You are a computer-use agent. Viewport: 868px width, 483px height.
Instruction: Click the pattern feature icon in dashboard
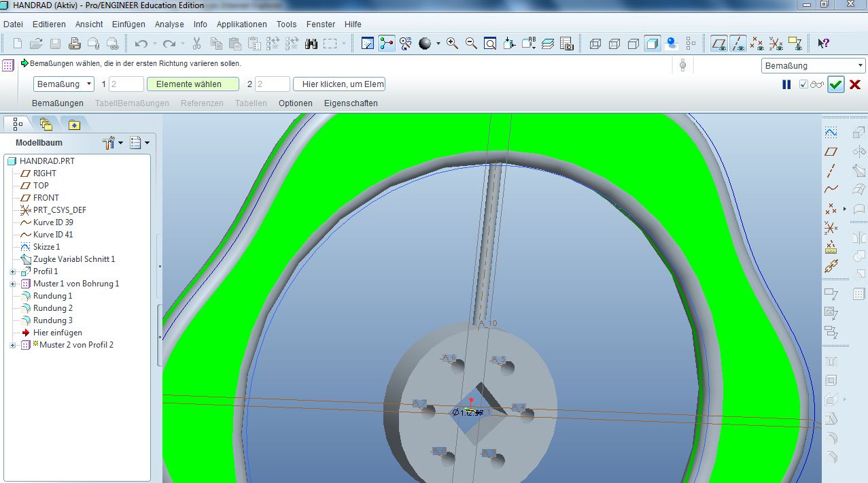(7, 65)
